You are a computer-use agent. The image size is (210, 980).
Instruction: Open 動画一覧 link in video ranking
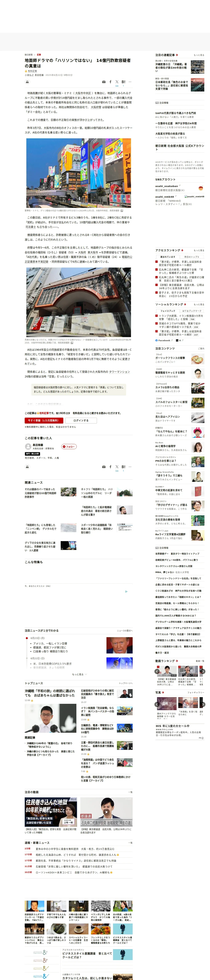tap(200, 661)
